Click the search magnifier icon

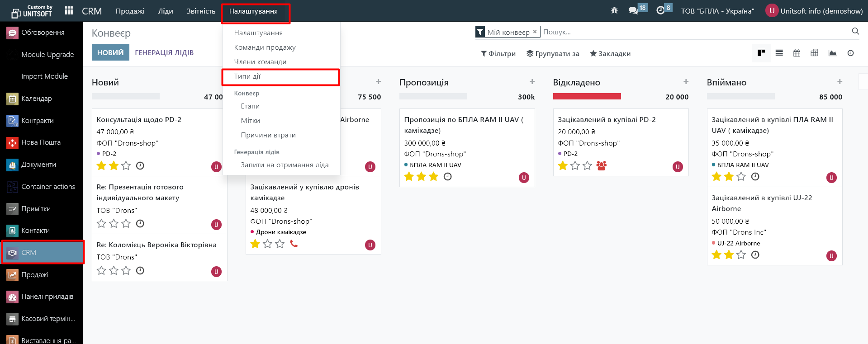pyautogui.click(x=855, y=31)
